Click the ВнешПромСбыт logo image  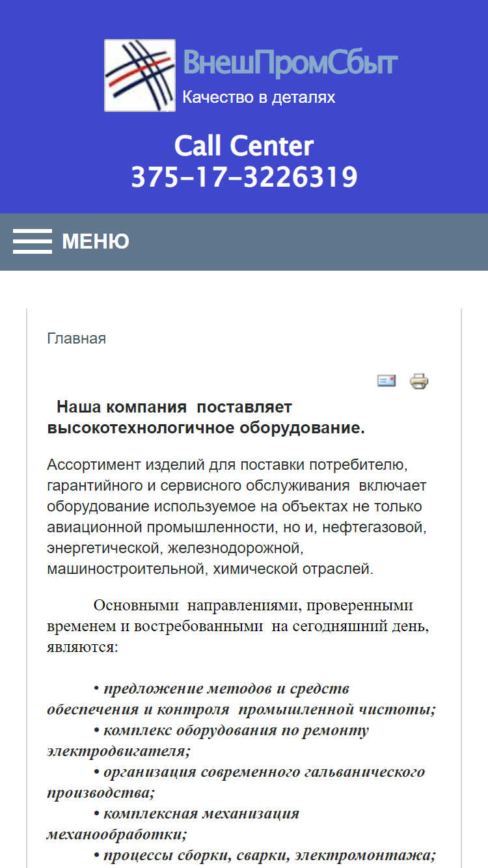click(x=140, y=75)
